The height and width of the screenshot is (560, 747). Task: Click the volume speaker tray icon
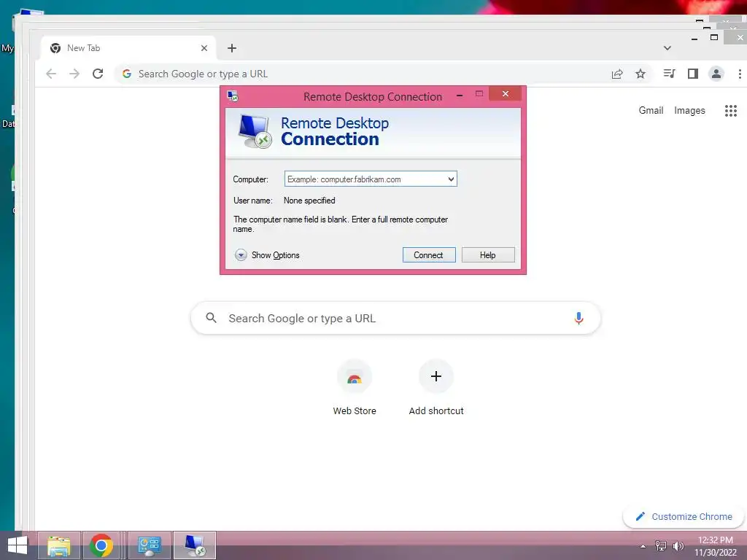(678, 545)
